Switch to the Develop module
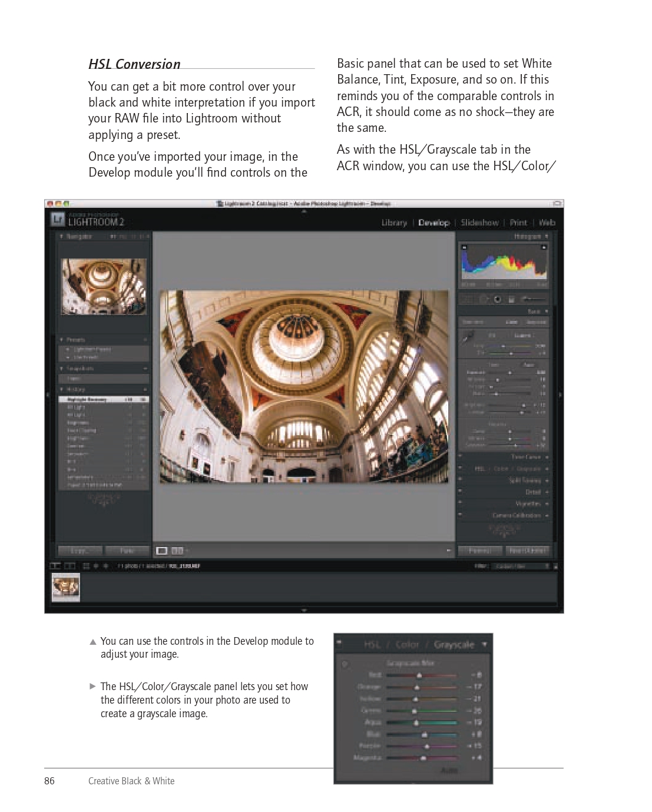 [x=434, y=223]
